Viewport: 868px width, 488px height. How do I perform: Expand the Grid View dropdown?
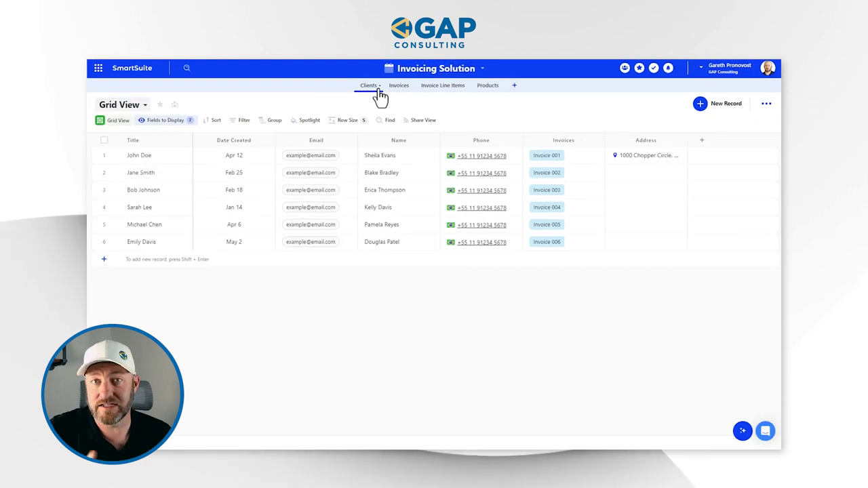(x=145, y=105)
